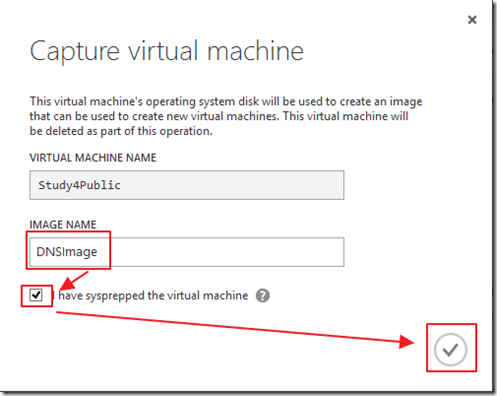
Task: Click the Image Name input field
Action: pos(187,252)
